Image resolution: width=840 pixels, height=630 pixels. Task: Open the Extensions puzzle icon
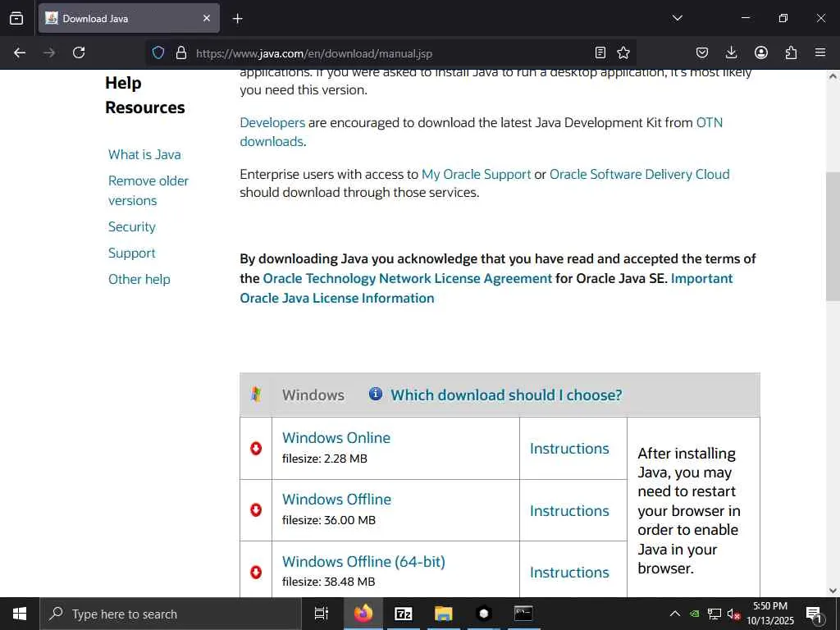click(791, 52)
